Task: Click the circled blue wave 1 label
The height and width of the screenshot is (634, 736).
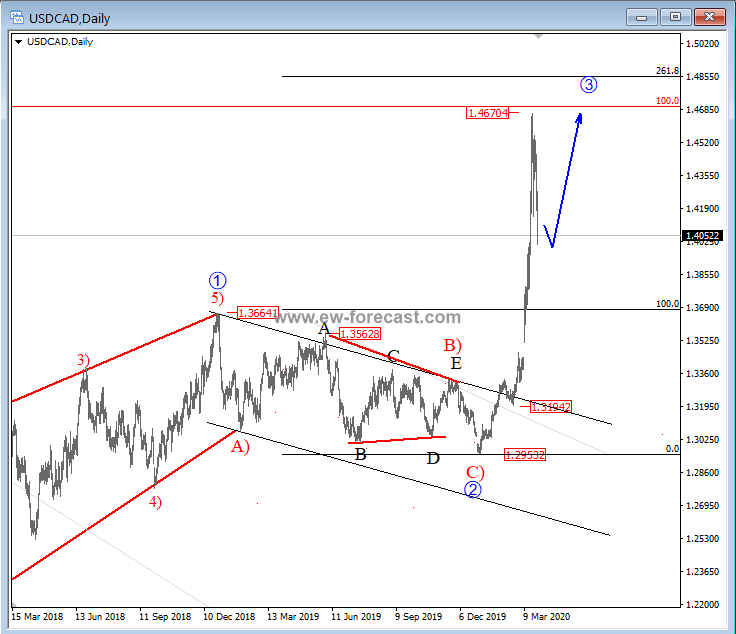Action: coord(217,280)
